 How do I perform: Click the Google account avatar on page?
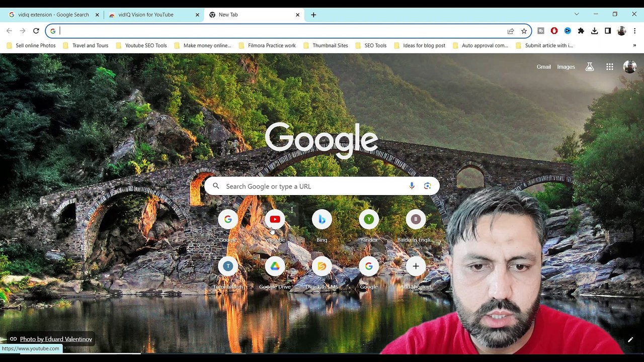(x=630, y=67)
